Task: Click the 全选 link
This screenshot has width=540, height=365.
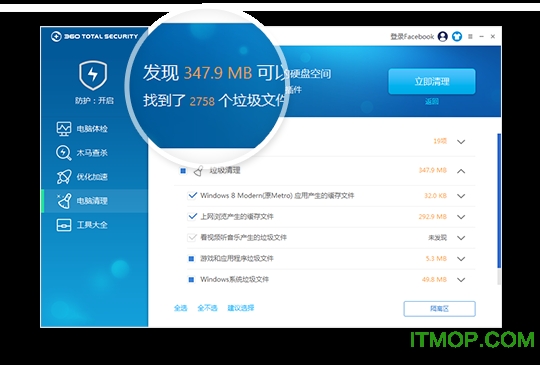Action: coord(180,308)
